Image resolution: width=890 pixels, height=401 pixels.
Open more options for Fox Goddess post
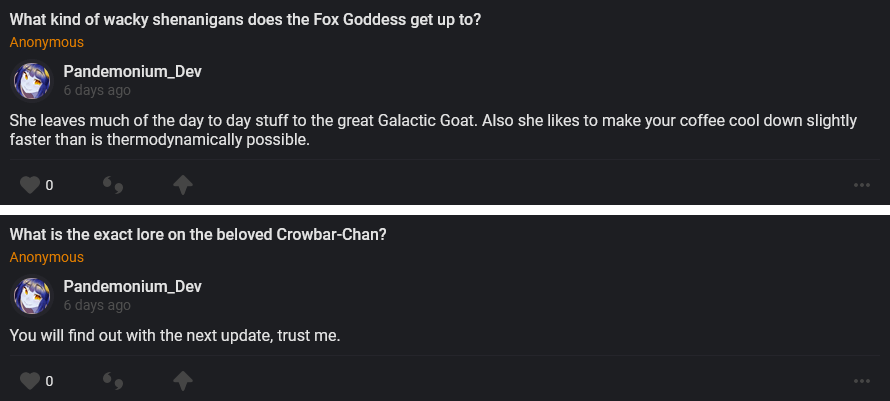click(861, 185)
